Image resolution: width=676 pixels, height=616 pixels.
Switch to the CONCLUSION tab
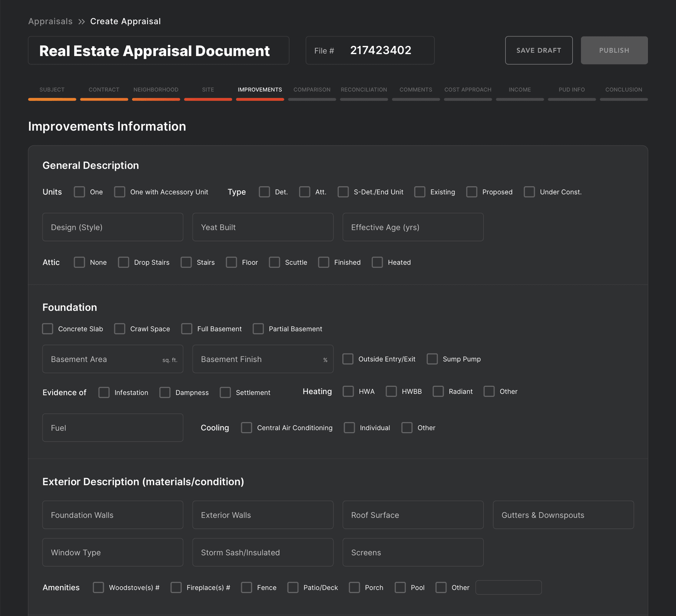pos(624,89)
